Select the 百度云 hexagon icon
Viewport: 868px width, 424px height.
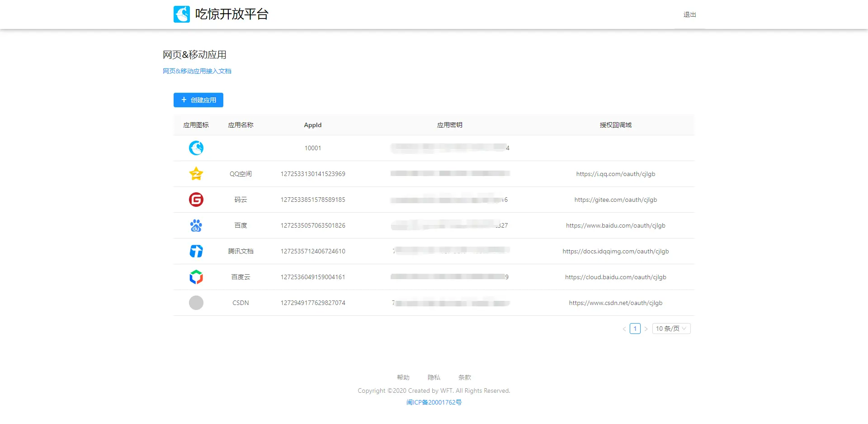[196, 277]
